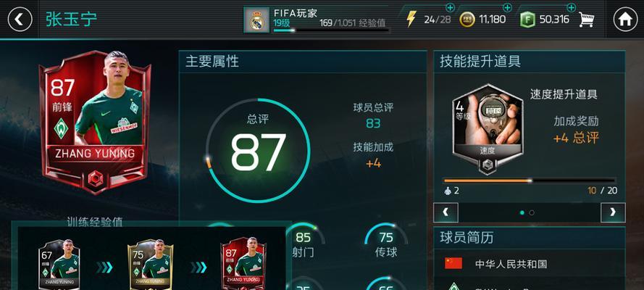
Task: Tap the green FIFA points icon
Action: (x=527, y=20)
